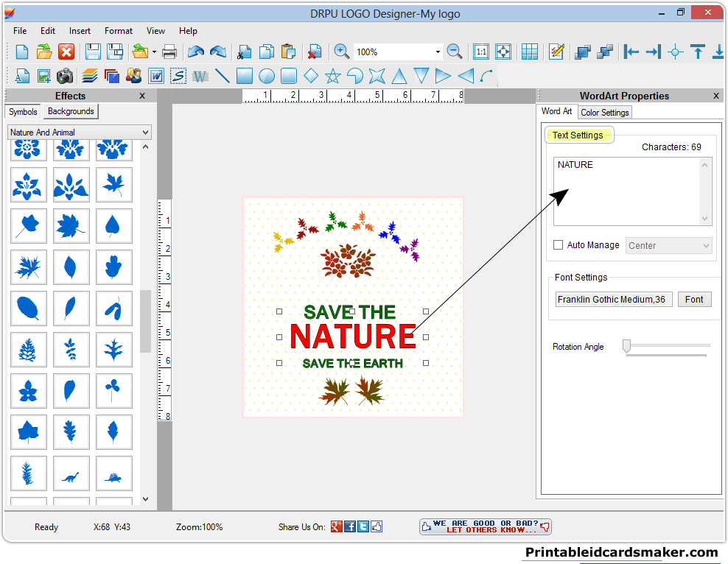Center the object with crosshair icon

tap(676, 52)
